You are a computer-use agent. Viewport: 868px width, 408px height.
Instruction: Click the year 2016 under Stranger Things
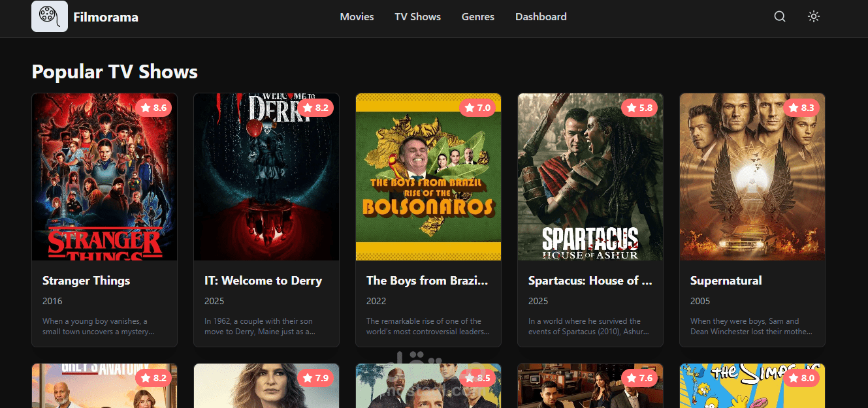tap(52, 301)
